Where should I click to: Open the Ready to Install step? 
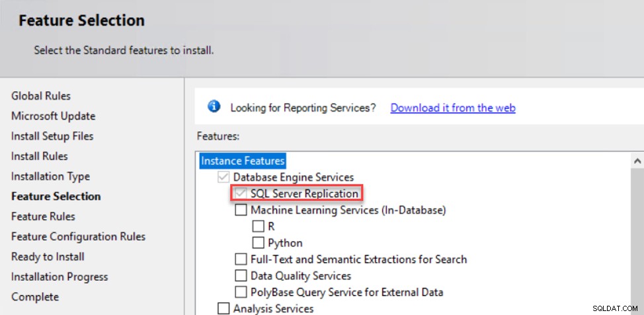pos(48,257)
